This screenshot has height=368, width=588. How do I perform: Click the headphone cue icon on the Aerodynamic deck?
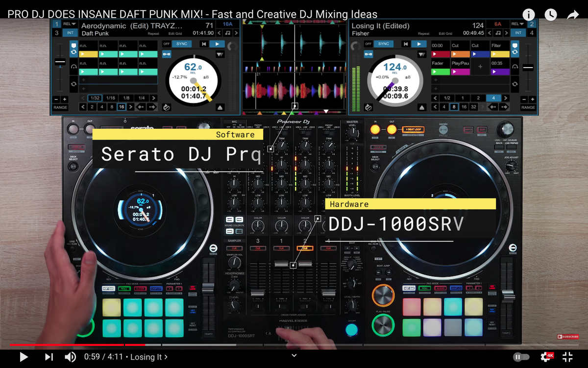click(73, 67)
